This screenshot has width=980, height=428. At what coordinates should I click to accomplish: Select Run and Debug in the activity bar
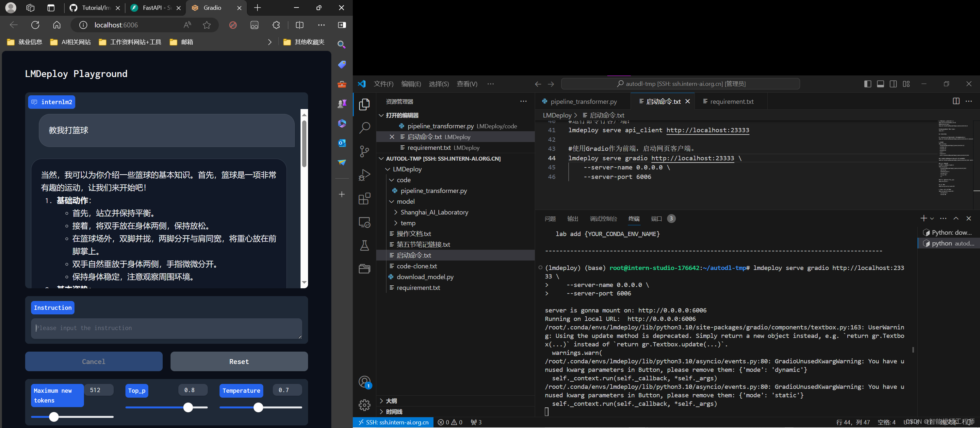[x=365, y=174]
